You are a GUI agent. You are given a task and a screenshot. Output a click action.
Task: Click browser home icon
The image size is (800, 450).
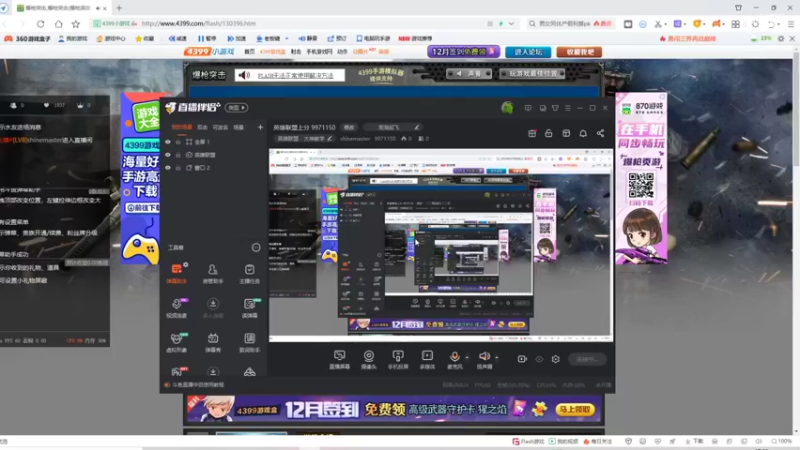point(59,23)
